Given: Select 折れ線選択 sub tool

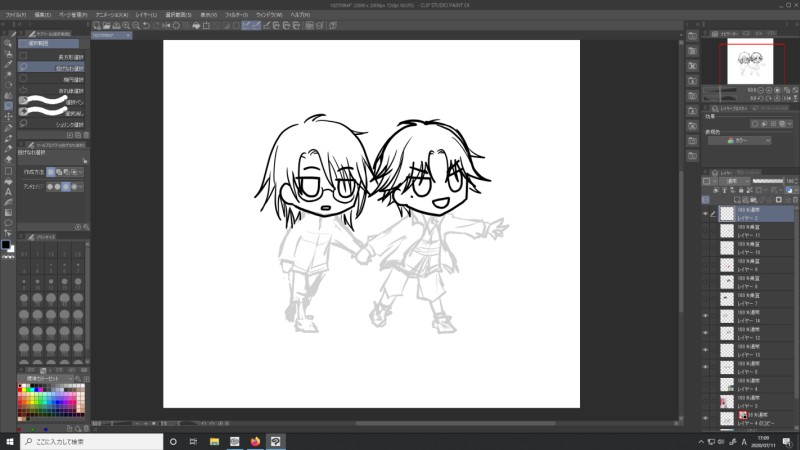Looking at the screenshot, I should [x=51, y=90].
